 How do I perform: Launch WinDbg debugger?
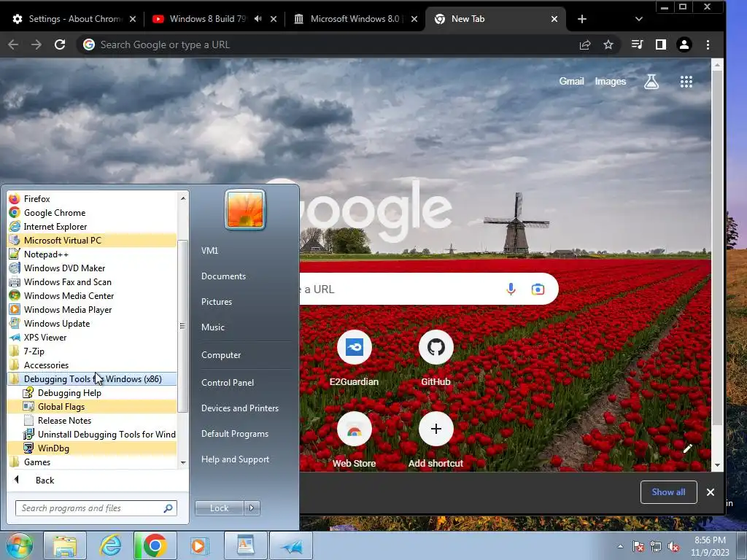pos(92,448)
